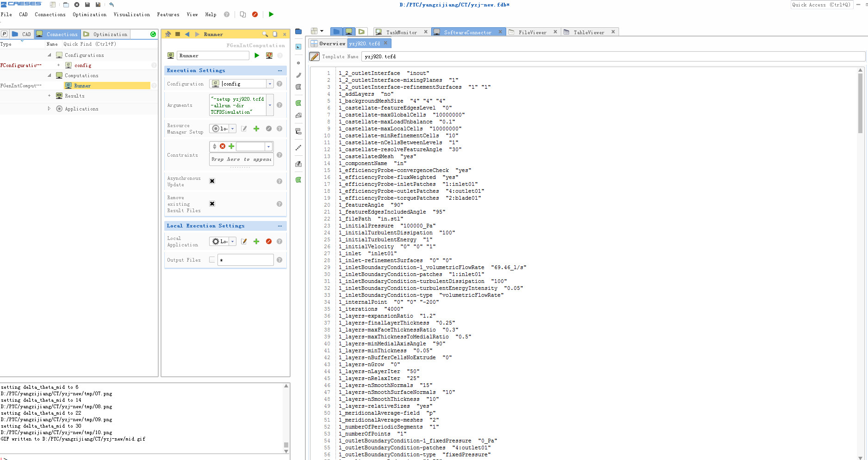The image size is (868, 460).
Task: Select the Optimization tab in tree panel
Action: 105,34
